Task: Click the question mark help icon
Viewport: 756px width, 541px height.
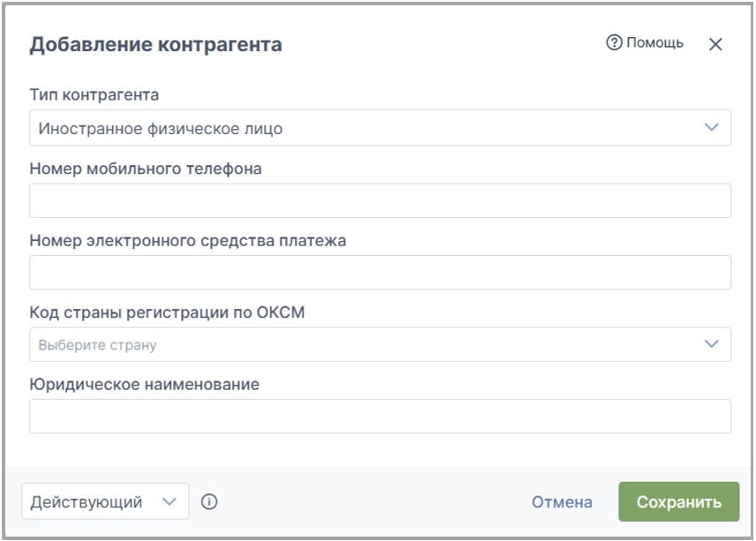Action: pyautogui.click(x=614, y=43)
